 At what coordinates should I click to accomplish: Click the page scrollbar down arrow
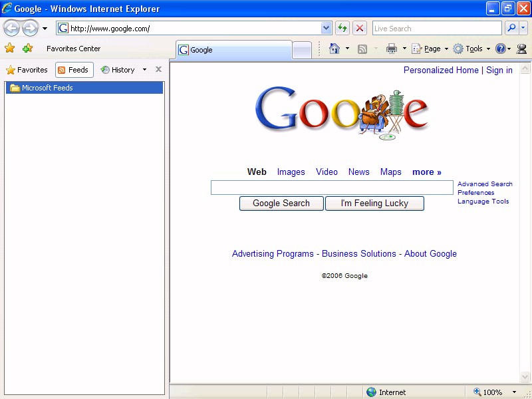pyautogui.click(x=525, y=376)
